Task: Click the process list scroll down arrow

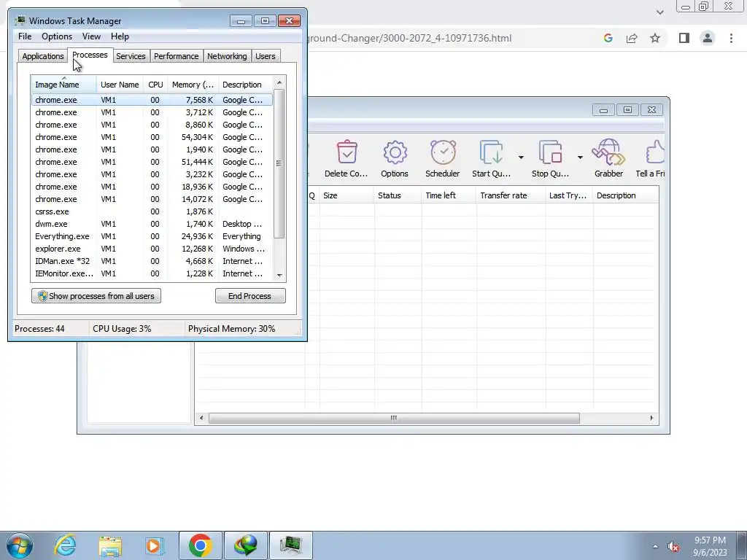Action: 279,275
